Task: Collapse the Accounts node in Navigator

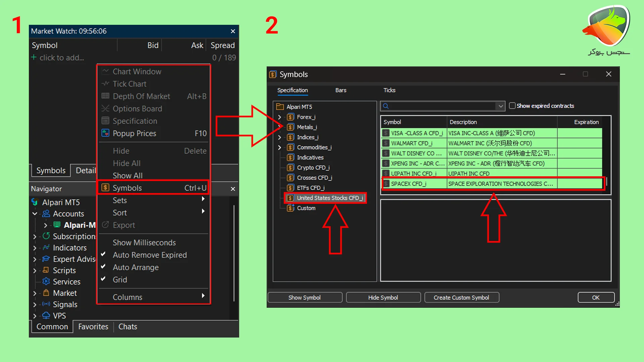Action: tap(35, 214)
